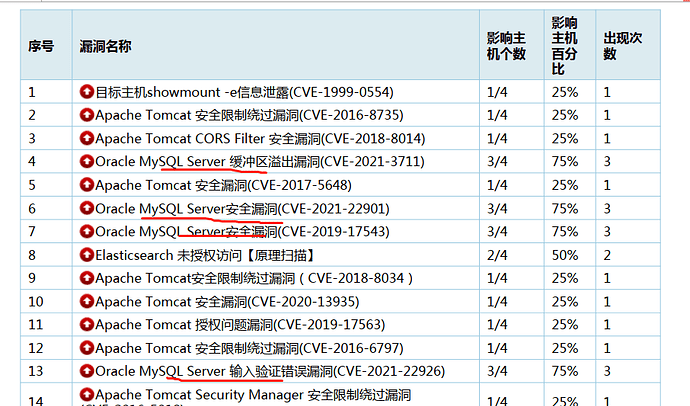
Task: Open Apache Tomcat 授权问题漏洞(CVE-2019-17563) entry
Action: pos(240,325)
